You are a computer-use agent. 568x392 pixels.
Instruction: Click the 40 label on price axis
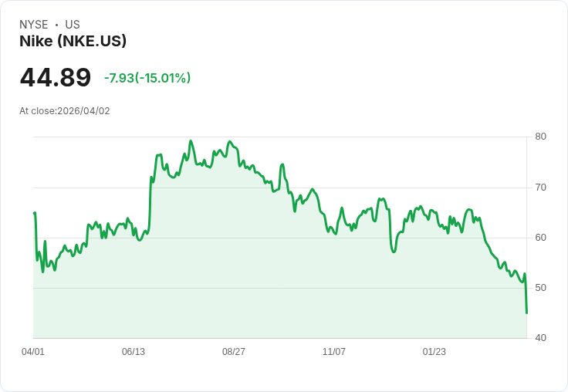[x=540, y=337]
